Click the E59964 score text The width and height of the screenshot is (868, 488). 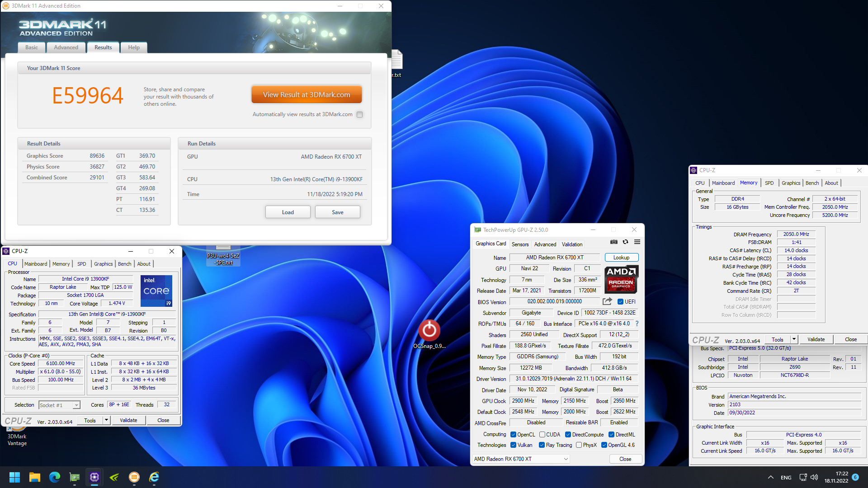[88, 96]
